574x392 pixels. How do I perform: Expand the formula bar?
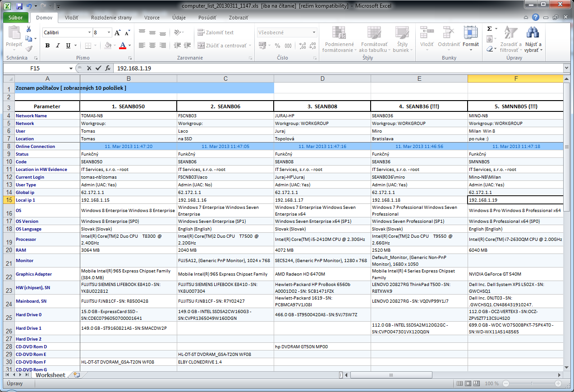coord(566,68)
